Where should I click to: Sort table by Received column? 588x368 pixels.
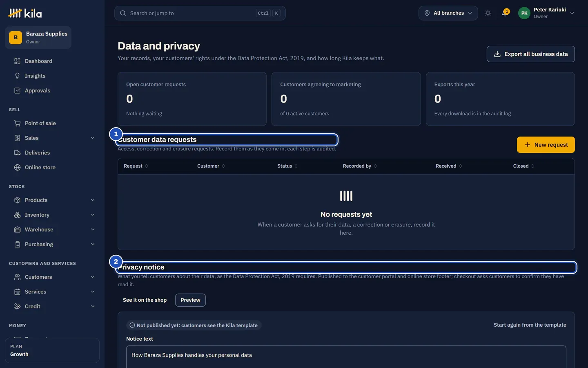tap(449, 166)
